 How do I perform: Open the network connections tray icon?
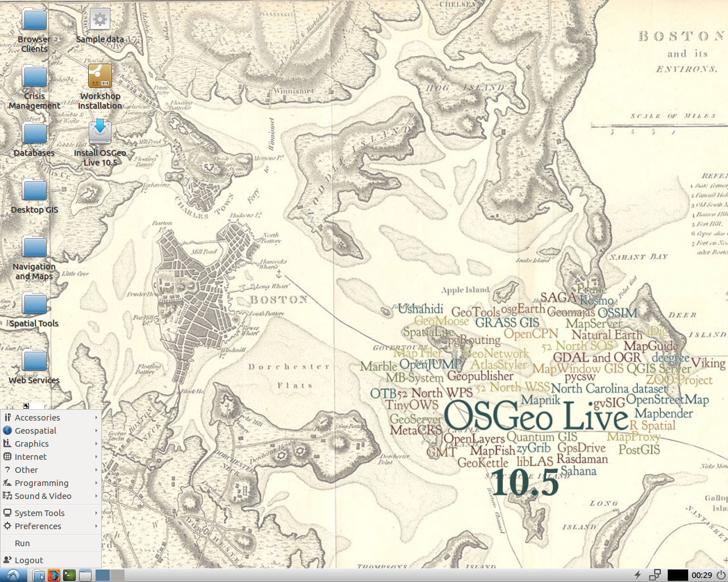coord(655,575)
